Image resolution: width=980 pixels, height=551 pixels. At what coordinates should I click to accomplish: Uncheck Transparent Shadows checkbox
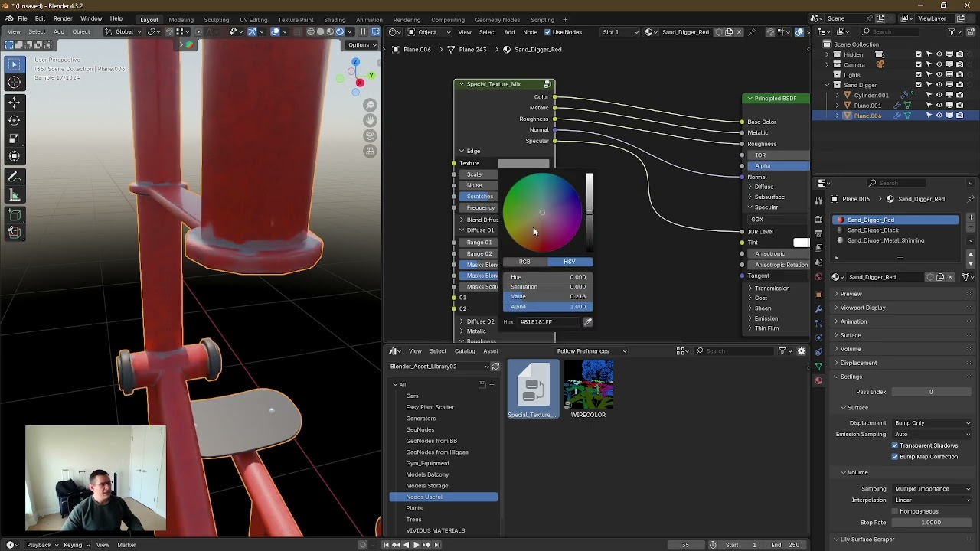[x=894, y=445]
